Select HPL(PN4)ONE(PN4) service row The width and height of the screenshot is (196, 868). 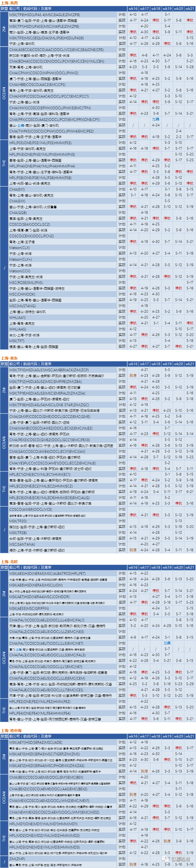click(x=63, y=166)
